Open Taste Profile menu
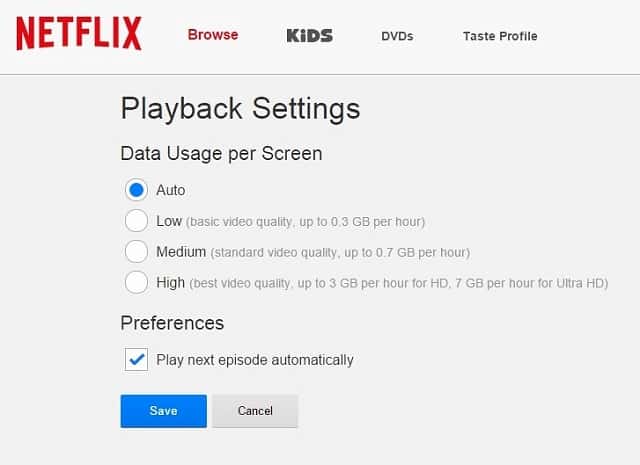The image size is (640, 465). (499, 36)
